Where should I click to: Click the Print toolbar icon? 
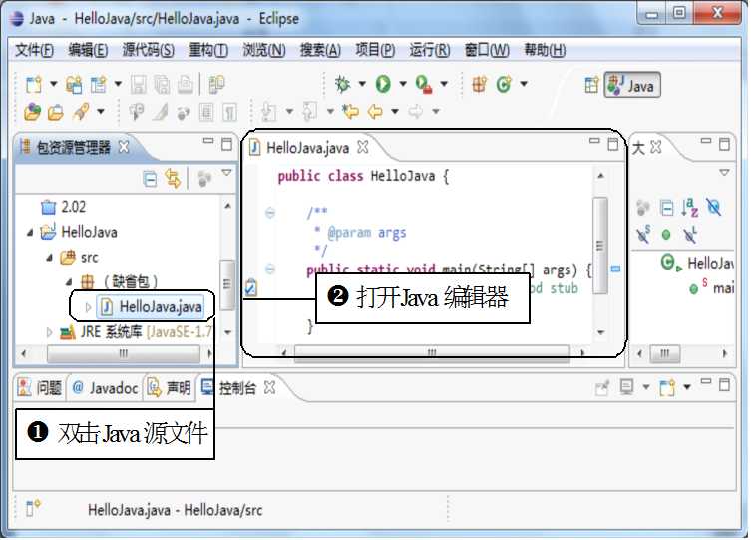point(186,85)
